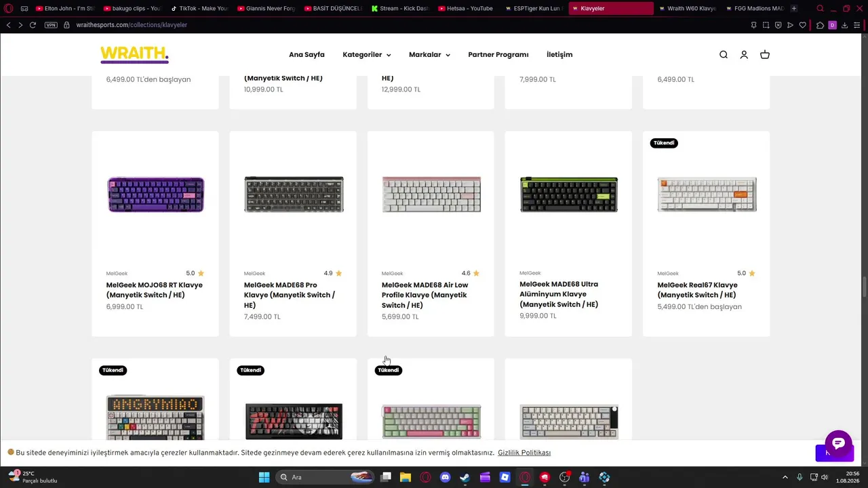
Task: Expand the Markalar dropdown menu
Action: [429, 55]
